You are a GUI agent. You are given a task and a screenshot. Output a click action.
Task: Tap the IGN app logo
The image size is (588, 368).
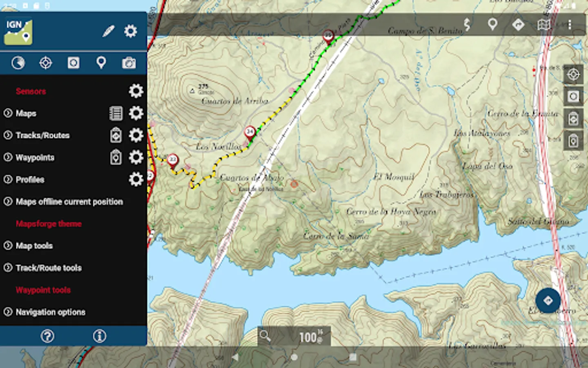[18, 31]
